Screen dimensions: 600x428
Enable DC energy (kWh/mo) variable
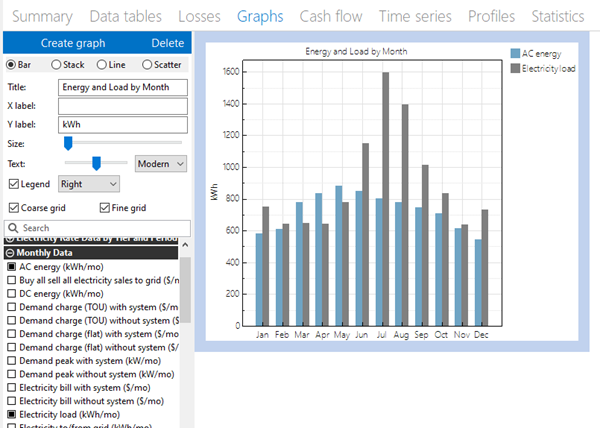[12, 294]
